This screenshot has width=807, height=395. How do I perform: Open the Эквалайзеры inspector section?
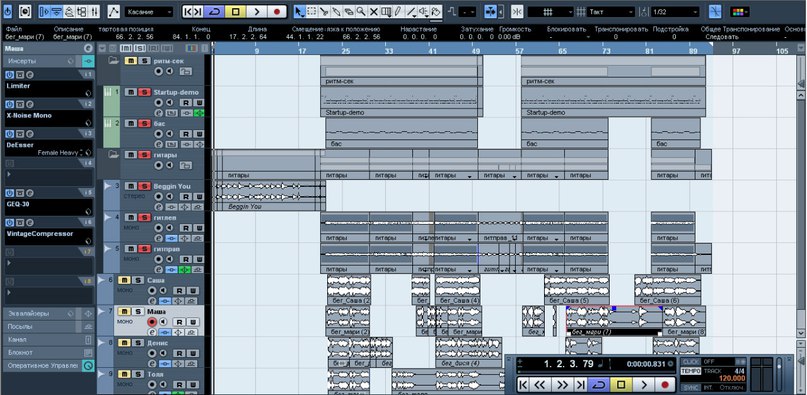[x=49, y=313]
